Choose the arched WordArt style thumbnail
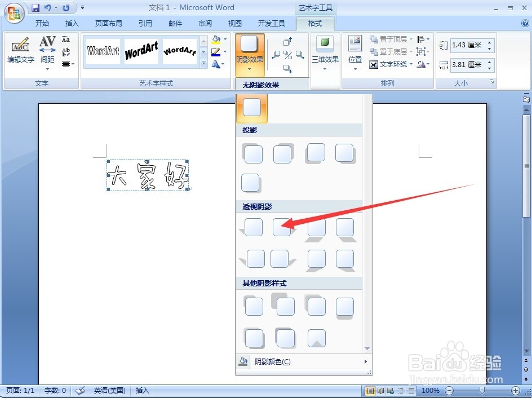532x398 pixels. coord(179,51)
